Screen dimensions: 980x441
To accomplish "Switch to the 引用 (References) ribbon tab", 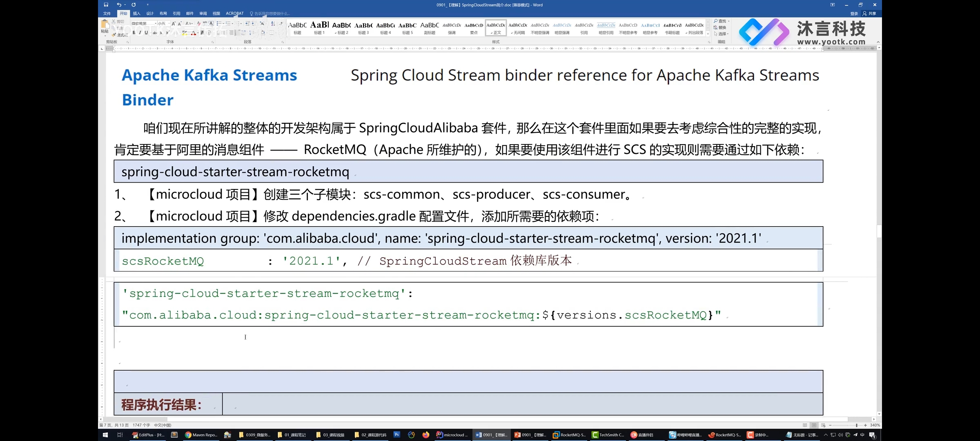I will (176, 13).
